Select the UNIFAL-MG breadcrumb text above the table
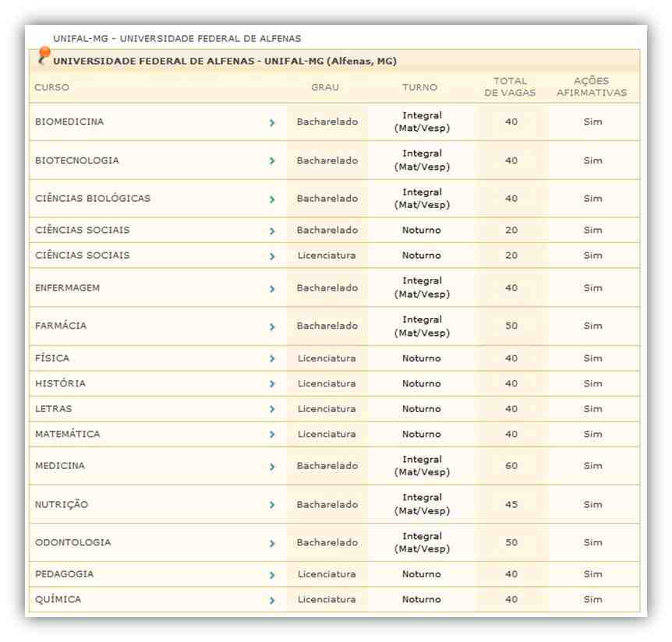This screenshot has width=672, height=642. pyautogui.click(x=177, y=38)
